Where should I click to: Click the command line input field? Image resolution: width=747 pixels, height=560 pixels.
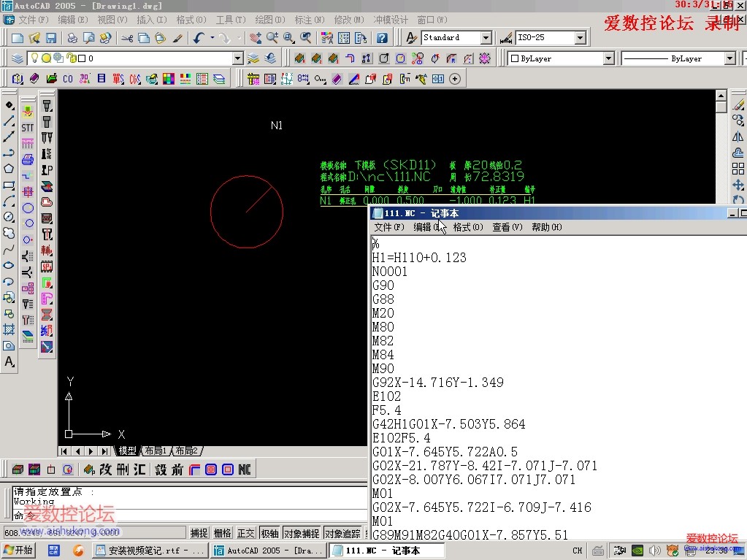(191, 515)
